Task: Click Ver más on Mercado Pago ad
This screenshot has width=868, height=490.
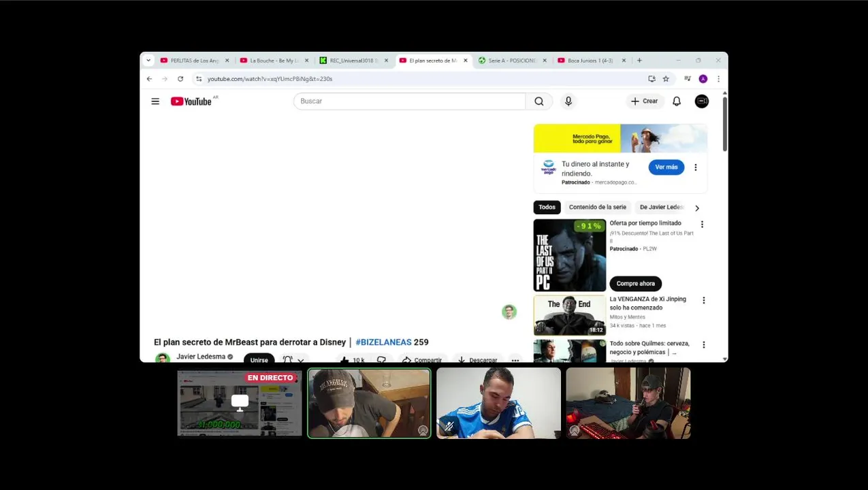Action: (x=666, y=167)
